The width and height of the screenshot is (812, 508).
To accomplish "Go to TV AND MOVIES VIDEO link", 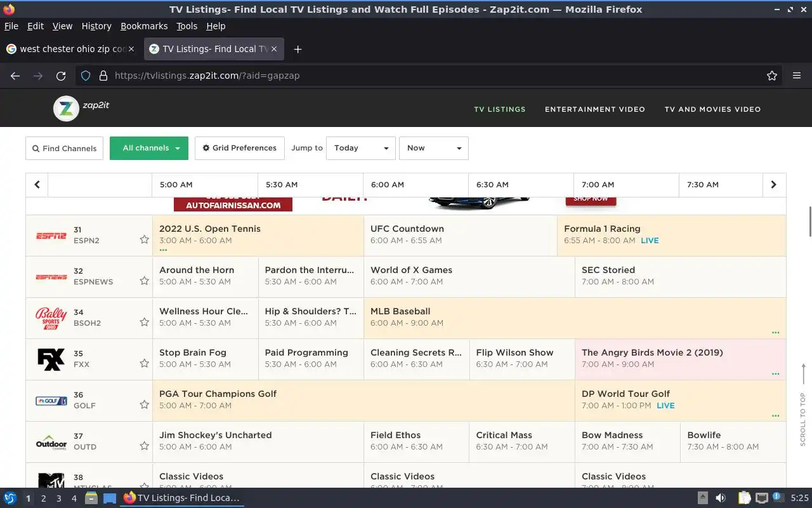I will (712, 109).
